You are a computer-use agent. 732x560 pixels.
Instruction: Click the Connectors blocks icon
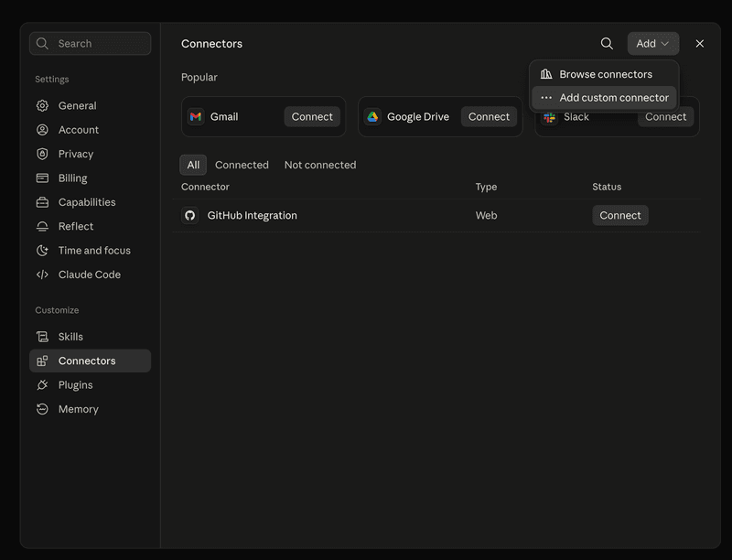pos(42,361)
